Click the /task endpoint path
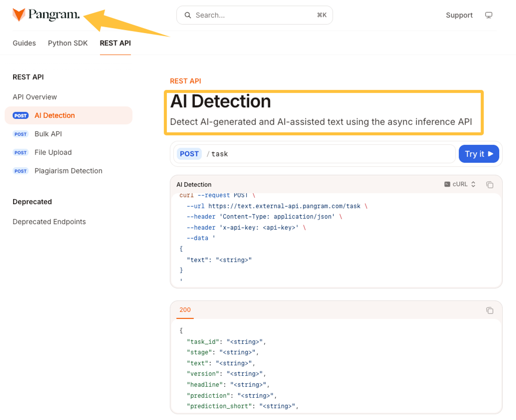 click(217, 154)
